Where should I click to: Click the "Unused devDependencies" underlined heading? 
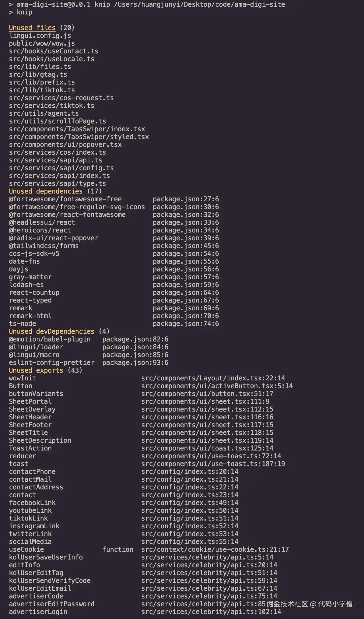point(51,331)
